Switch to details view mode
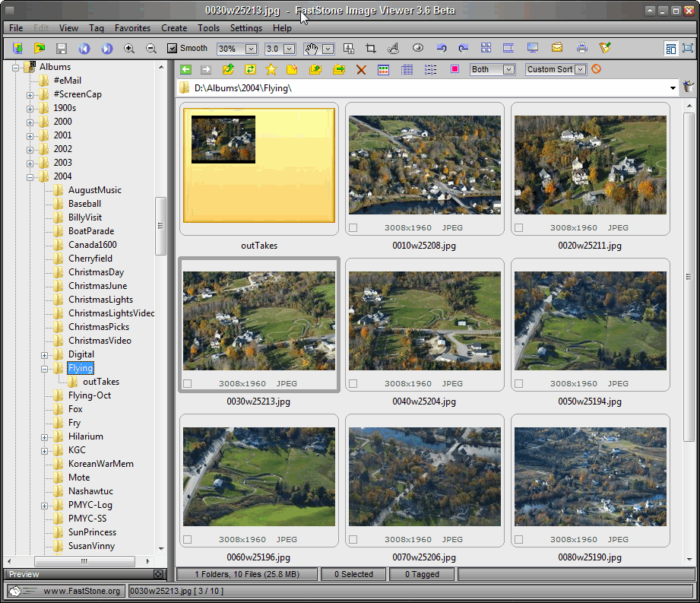 [x=407, y=70]
